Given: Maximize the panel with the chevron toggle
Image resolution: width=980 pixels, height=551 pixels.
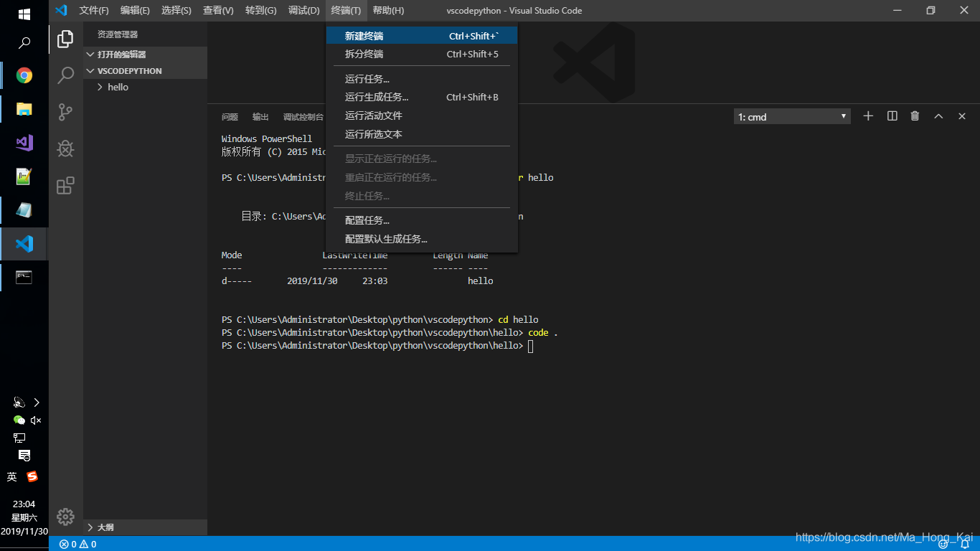Looking at the screenshot, I should [x=938, y=116].
